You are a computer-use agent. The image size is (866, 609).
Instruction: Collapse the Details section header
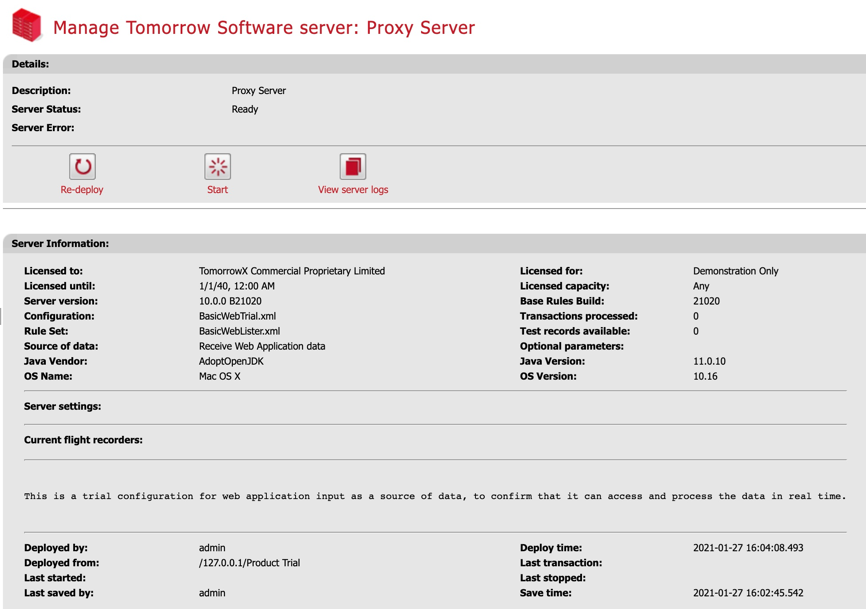coord(31,64)
